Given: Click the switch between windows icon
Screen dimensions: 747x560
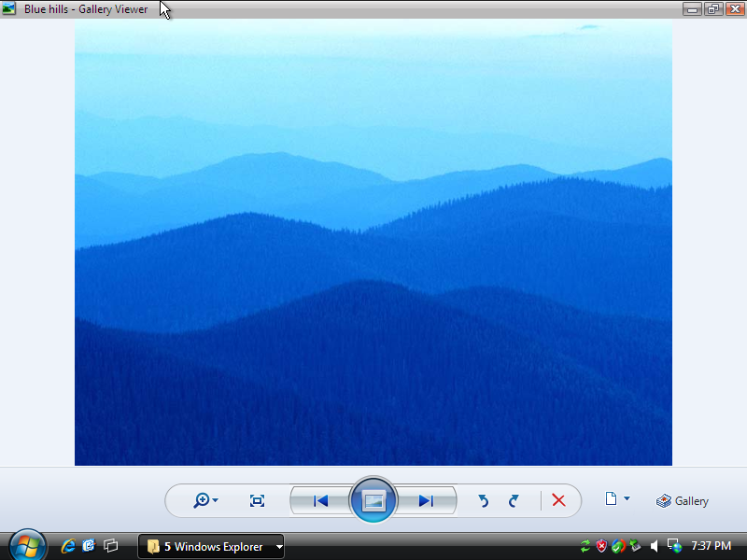Looking at the screenshot, I should [x=110, y=546].
